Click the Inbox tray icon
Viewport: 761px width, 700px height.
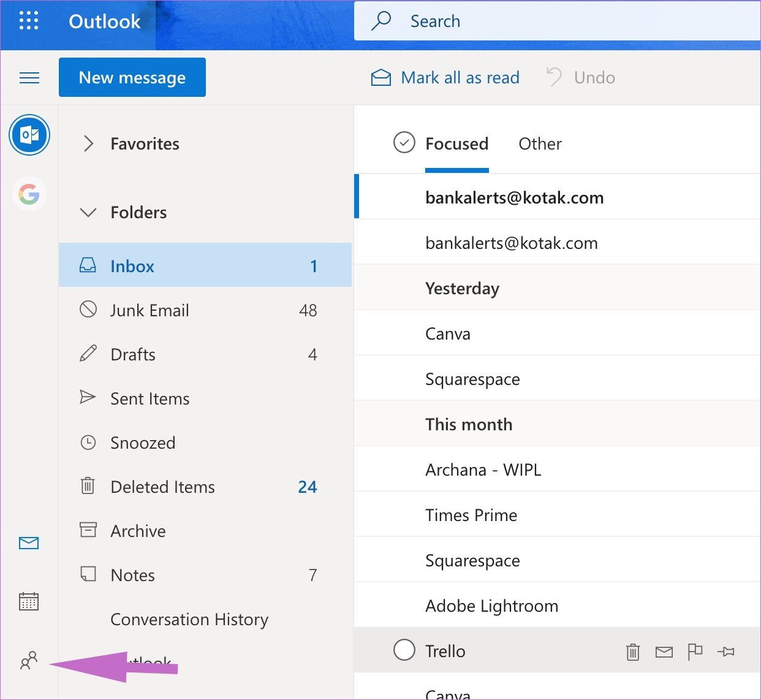click(x=88, y=265)
